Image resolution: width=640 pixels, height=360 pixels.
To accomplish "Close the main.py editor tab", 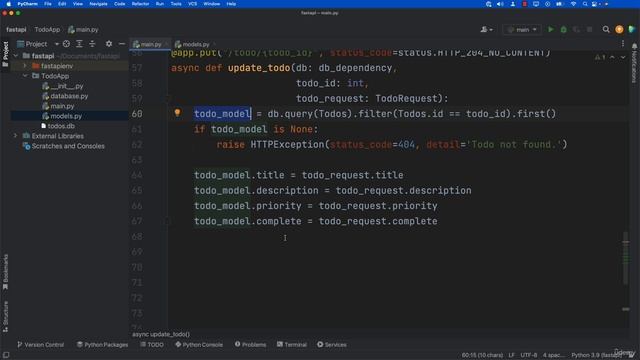I will click(x=167, y=44).
